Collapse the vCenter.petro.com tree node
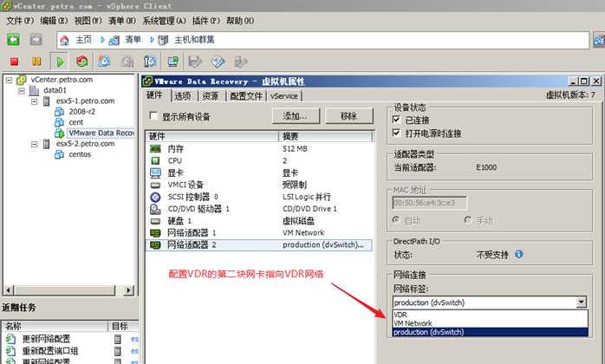 pos(9,80)
